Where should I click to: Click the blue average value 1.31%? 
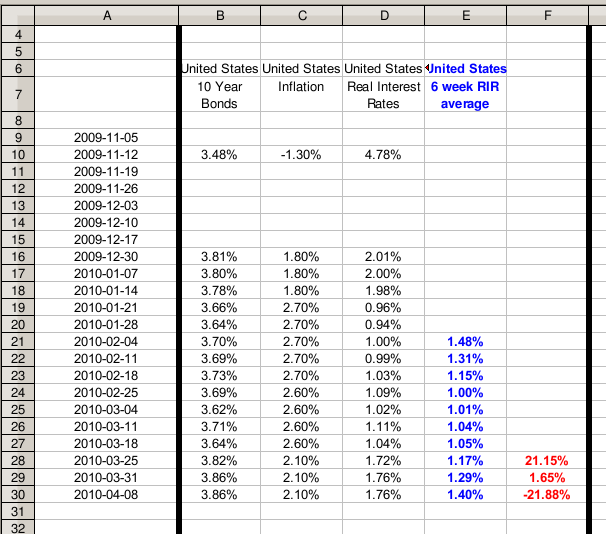click(465, 359)
